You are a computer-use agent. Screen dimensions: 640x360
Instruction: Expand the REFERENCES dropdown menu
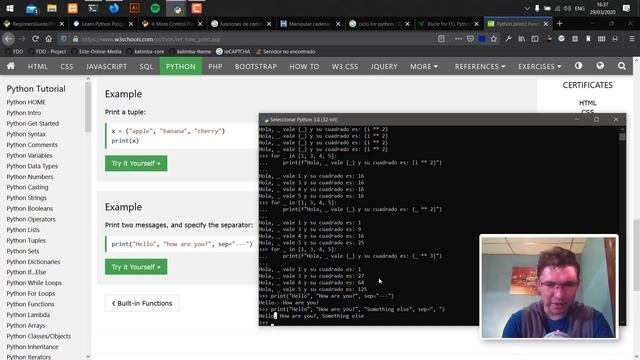click(480, 66)
